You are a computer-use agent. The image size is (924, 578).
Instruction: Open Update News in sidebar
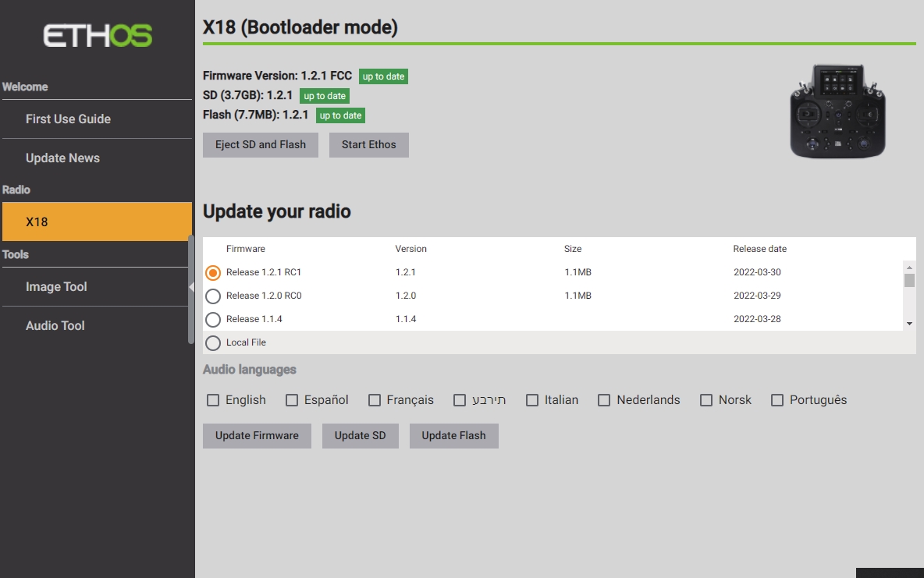62,158
